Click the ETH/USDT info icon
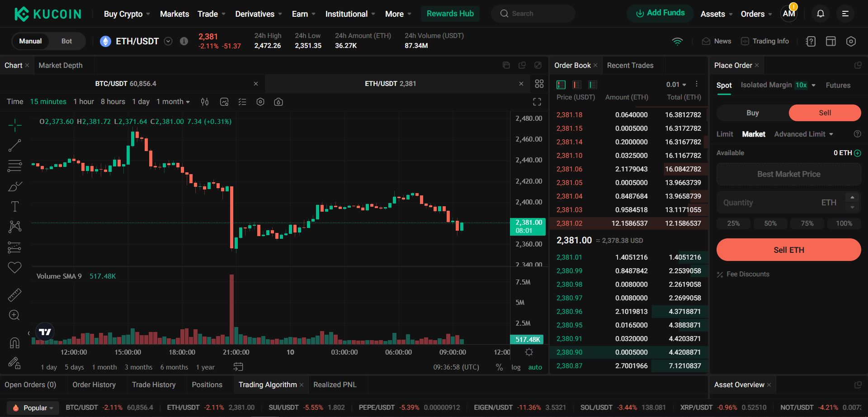 [184, 41]
